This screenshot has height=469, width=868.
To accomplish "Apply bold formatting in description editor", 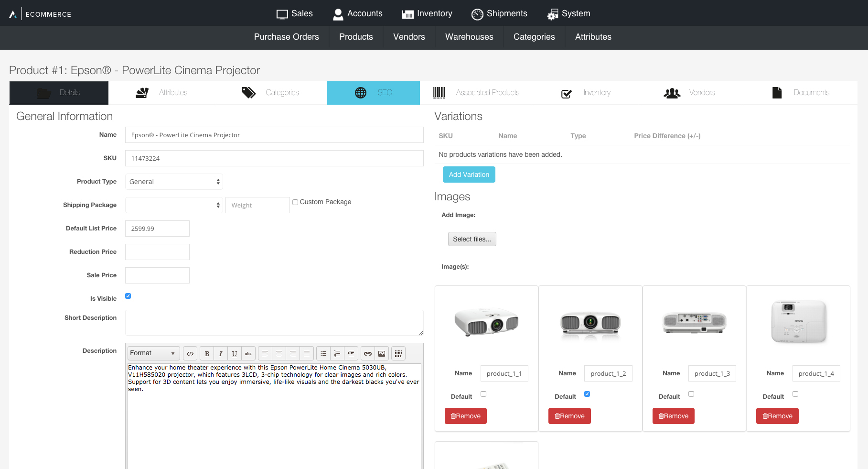I will coord(207,354).
